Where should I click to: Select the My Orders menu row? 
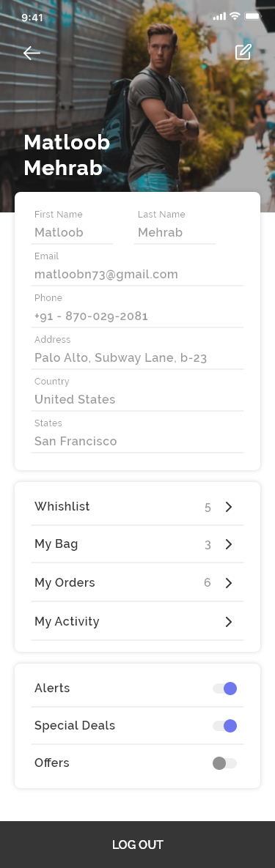pos(138,582)
